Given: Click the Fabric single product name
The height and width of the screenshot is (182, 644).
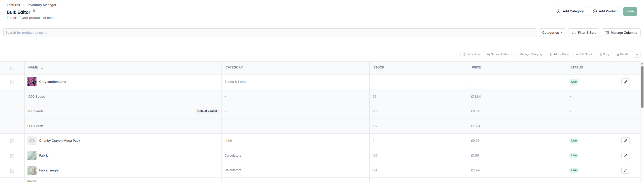Looking at the screenshot, I should point(49,170).
